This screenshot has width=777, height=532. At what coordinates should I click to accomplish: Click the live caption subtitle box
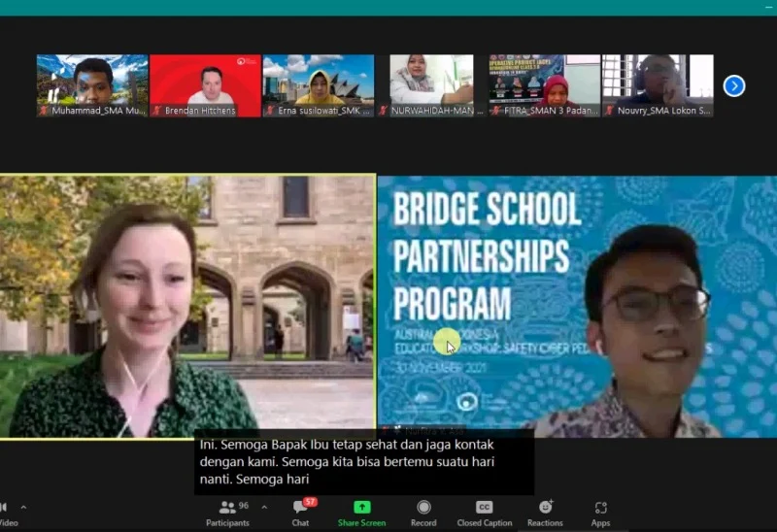(x=364, y=462)
